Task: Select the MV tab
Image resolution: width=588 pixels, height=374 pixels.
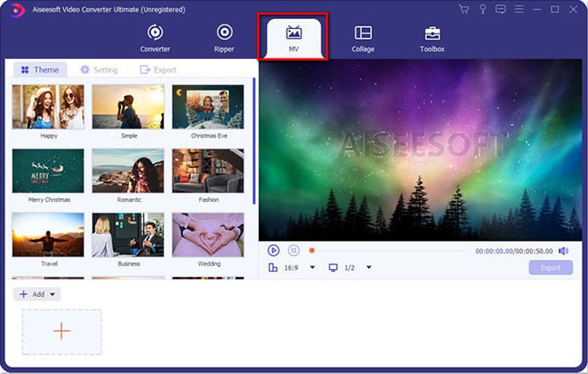Action: tap(293, 38)
